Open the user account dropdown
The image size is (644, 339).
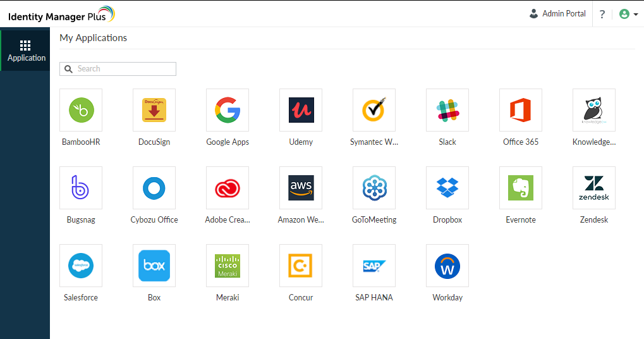(x=628, y=14)
